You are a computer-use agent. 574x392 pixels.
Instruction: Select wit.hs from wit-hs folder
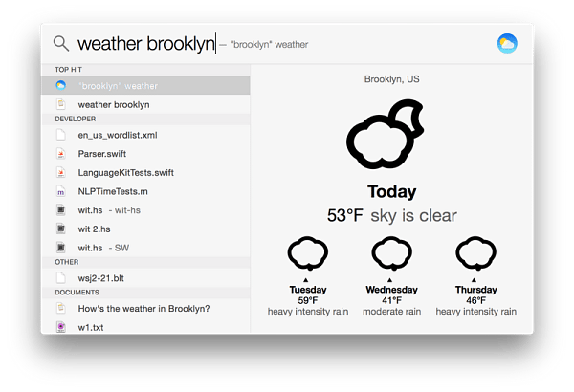pos(145,210)
